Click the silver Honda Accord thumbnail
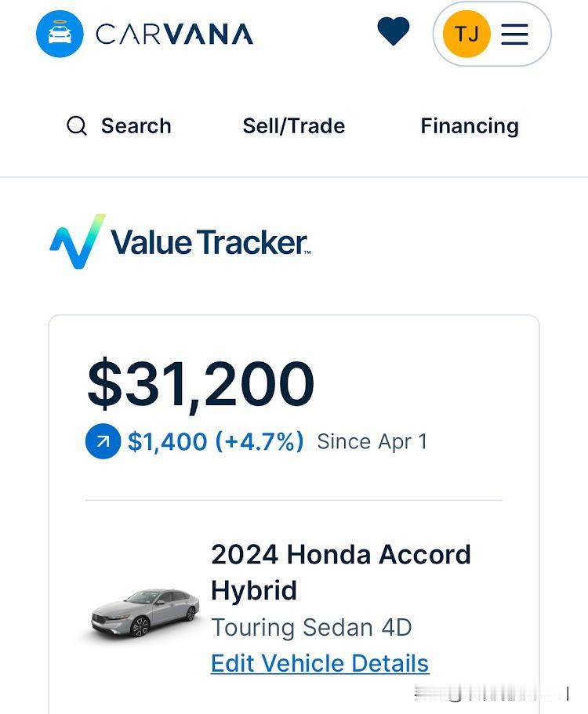The height and width of the screenshot is (714, 588). point(145,613)
